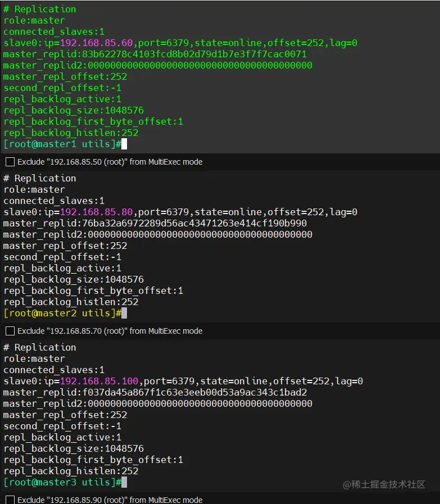Click 'repl_backlog_size:1048576' in master3 pane

[74, 448]
